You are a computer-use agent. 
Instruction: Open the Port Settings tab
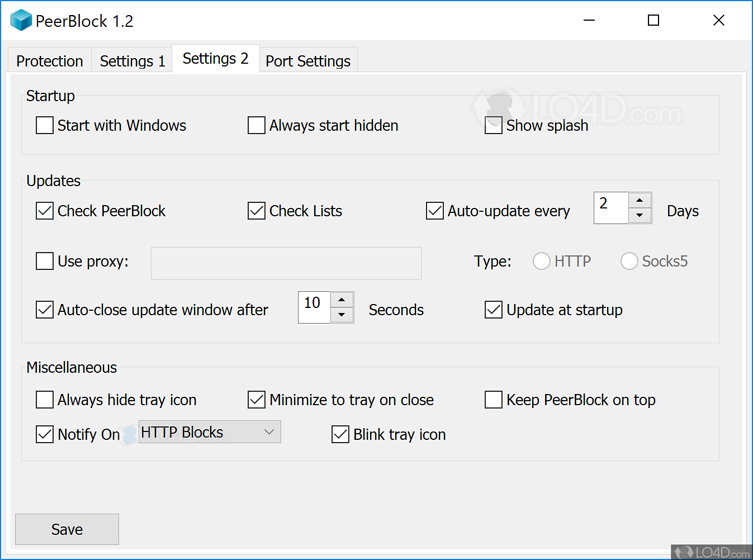pyautogui.click(x=308, y=61)
